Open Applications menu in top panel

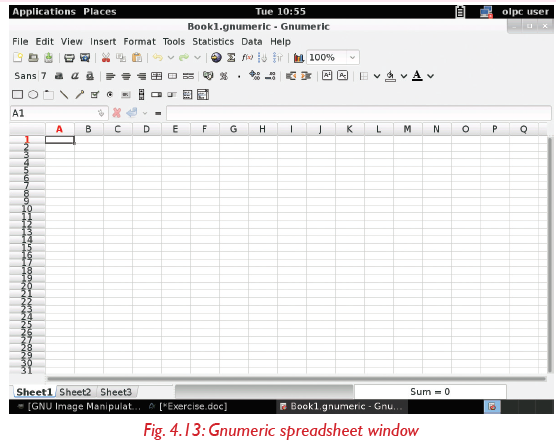tap(44, 12)
